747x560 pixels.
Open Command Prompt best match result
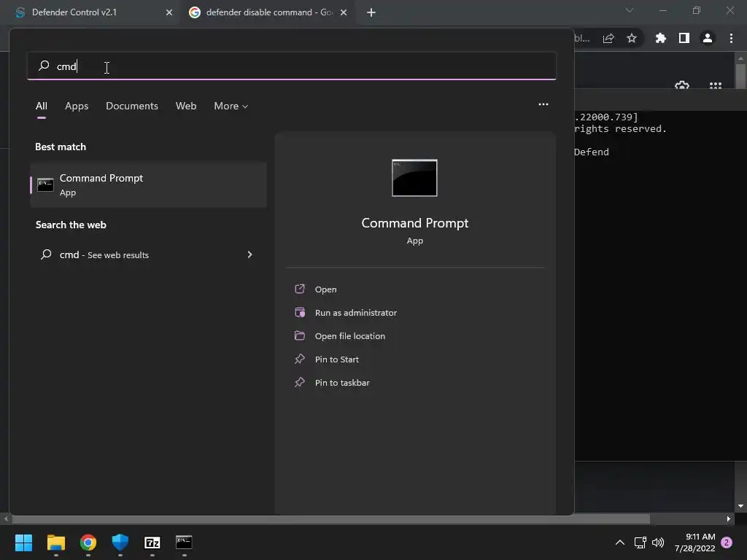tap(148, 184)
